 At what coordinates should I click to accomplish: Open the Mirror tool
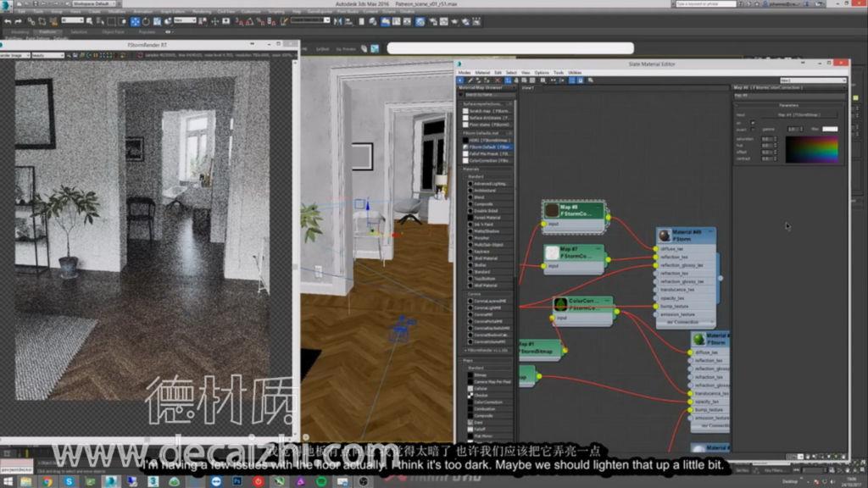coord(337,21)
